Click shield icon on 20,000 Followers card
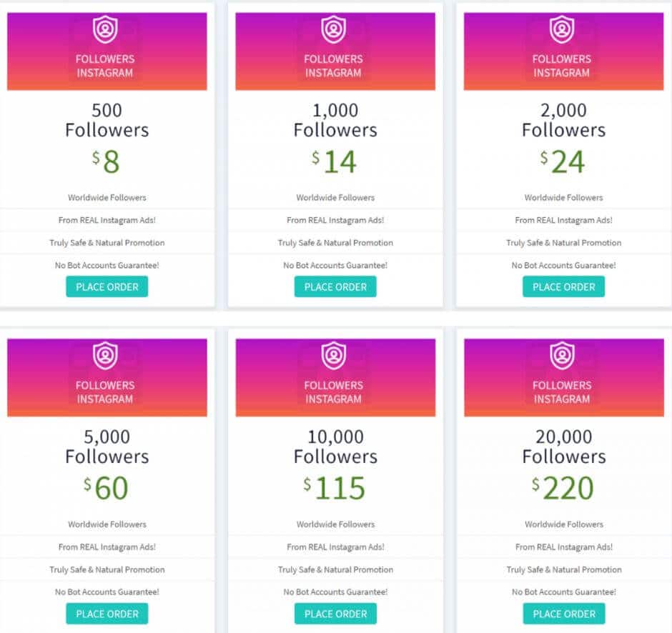The image size is (672, 633). coord(562,356)
